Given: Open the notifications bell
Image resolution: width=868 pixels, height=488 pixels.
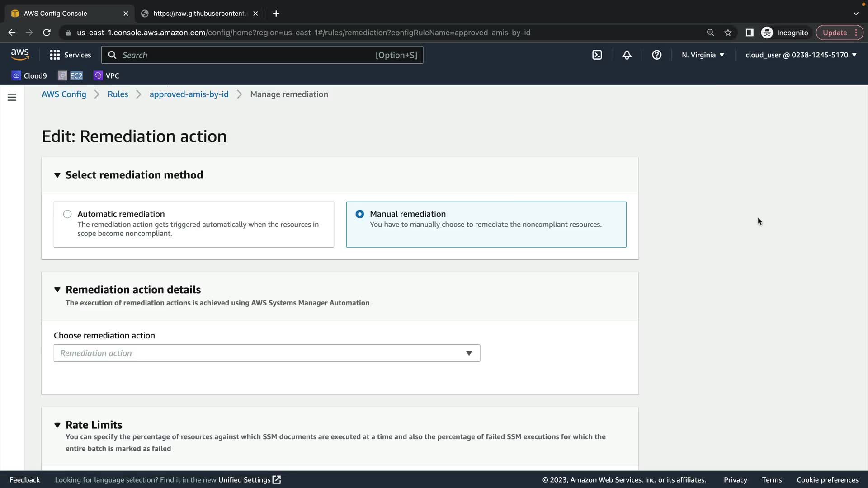Looking at the screenshot, I should point(627,55).
